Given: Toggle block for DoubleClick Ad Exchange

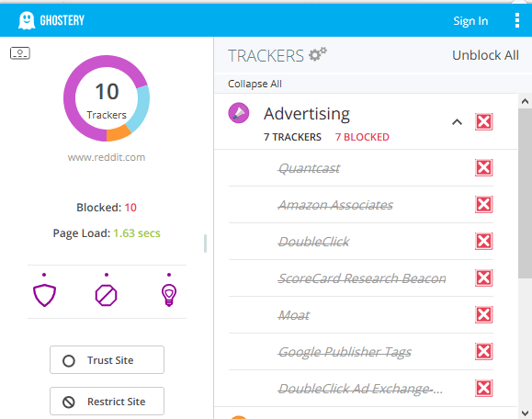Looking at the screenshot, I should (484, 388).
